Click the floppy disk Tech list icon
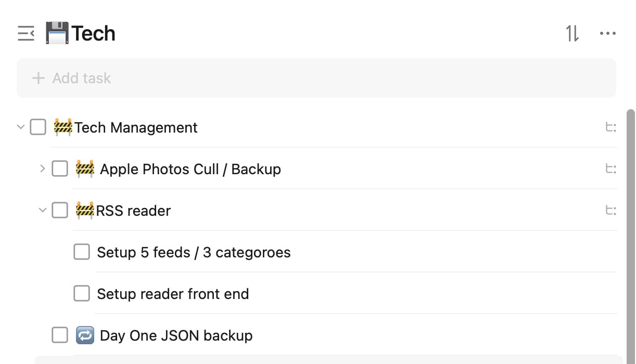Screen dimensions: 636x364 pos(57,33)
